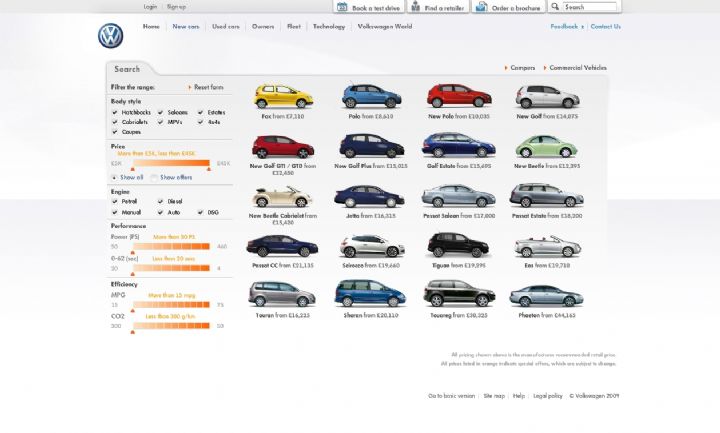
Task: Open the Volkswagen World menu
Action: pyautogui.click(x=385, y=27)
